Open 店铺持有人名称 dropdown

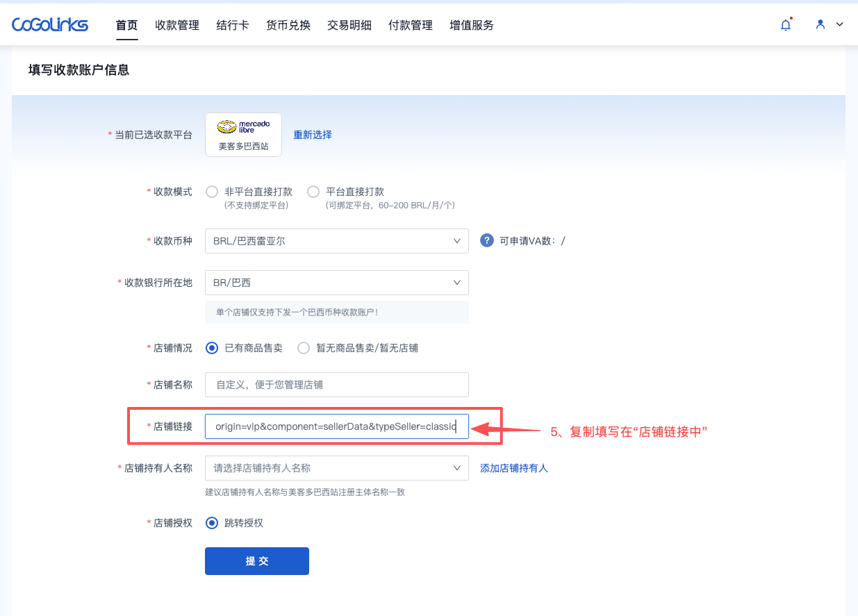(337, 468)
